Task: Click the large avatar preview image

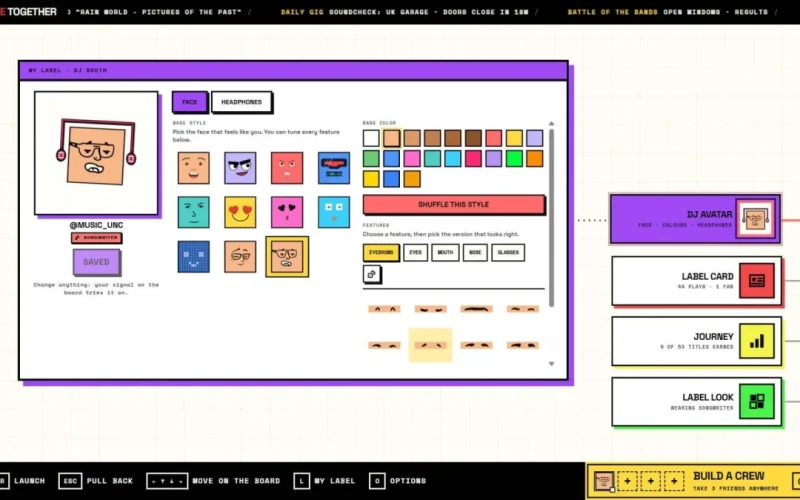Action: pos(96,153)
